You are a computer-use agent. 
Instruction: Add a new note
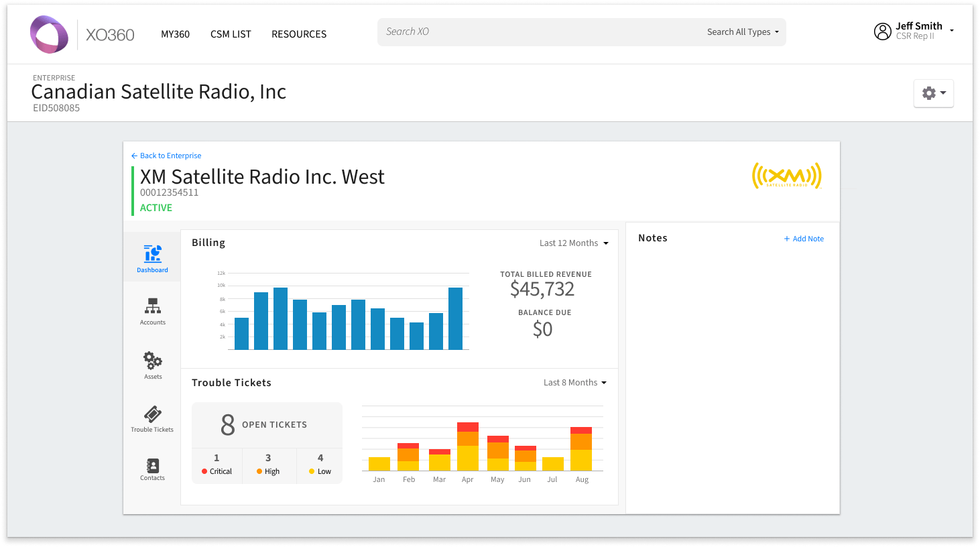coord(804,239)
